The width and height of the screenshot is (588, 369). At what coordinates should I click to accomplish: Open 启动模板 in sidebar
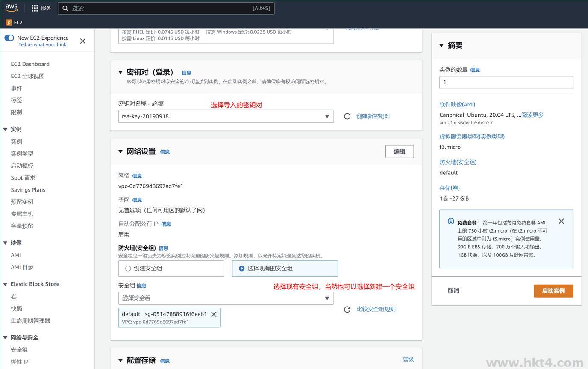tap(22, 166)
